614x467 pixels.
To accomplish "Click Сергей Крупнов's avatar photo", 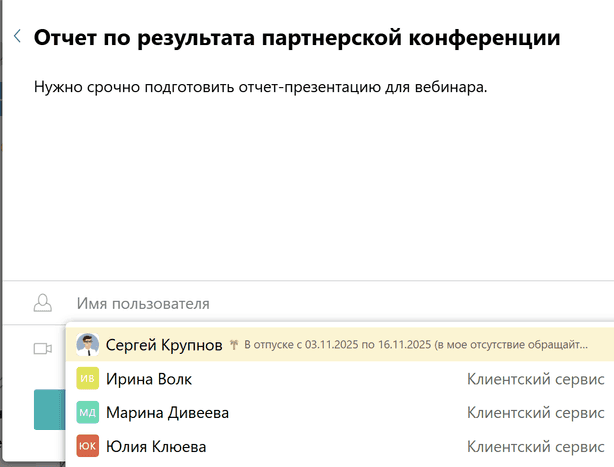I will click(x=88, y=345).
